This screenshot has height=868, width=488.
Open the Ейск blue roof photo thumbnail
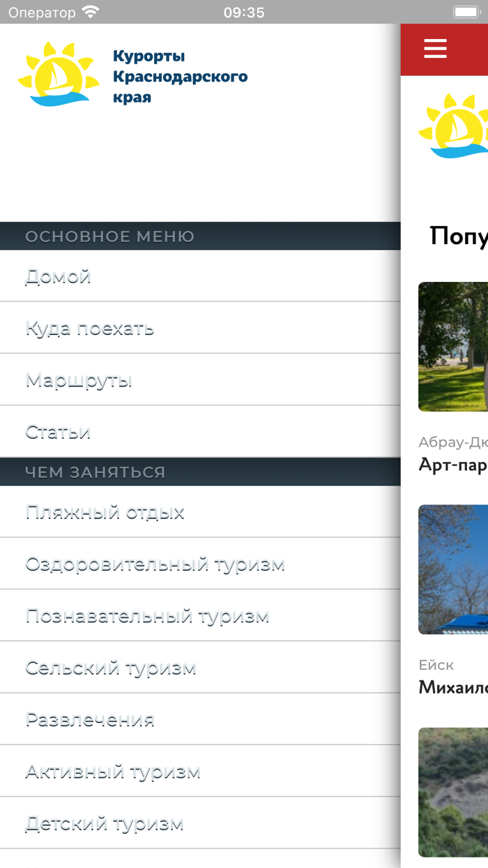[453, 569]
